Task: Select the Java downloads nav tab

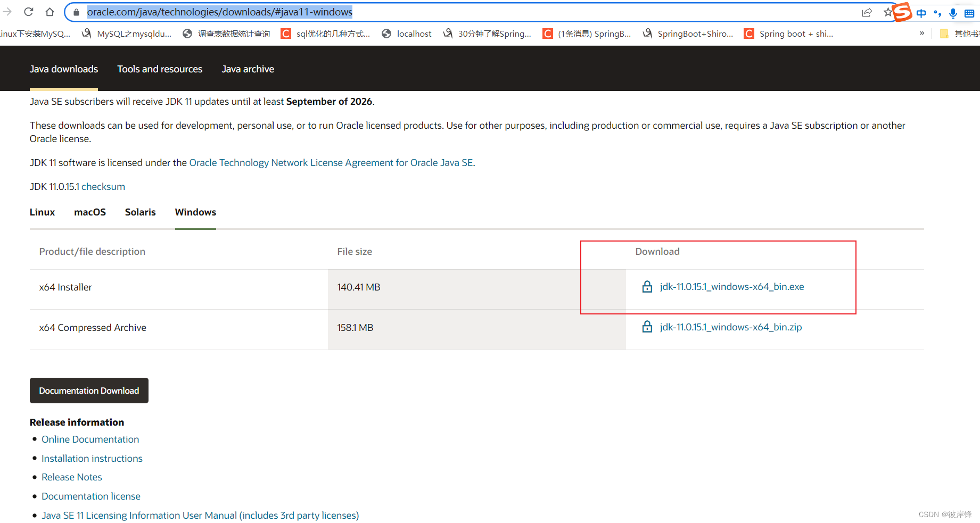Action: pos(64,69)
